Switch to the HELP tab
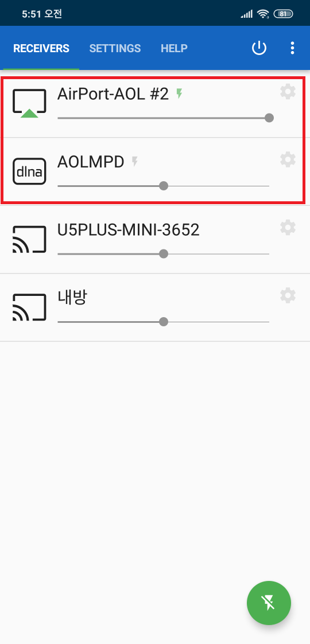The image size is (310, 644). [x=174, y=49]
